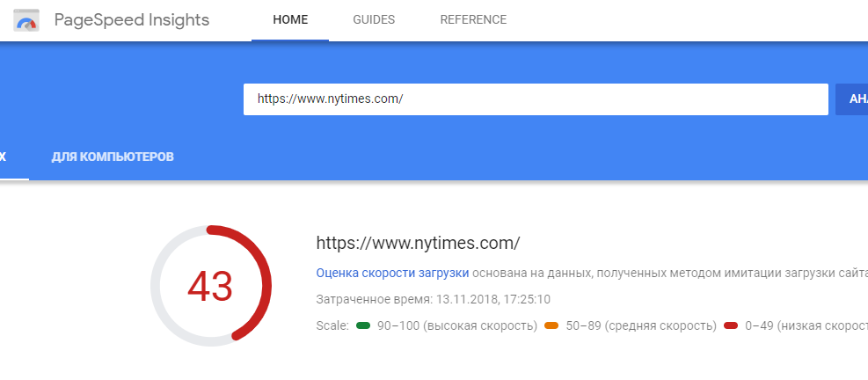Open the Оценка скорости загрузки link
This screenshot has height=380, width=868.
[x=392, y=274]
